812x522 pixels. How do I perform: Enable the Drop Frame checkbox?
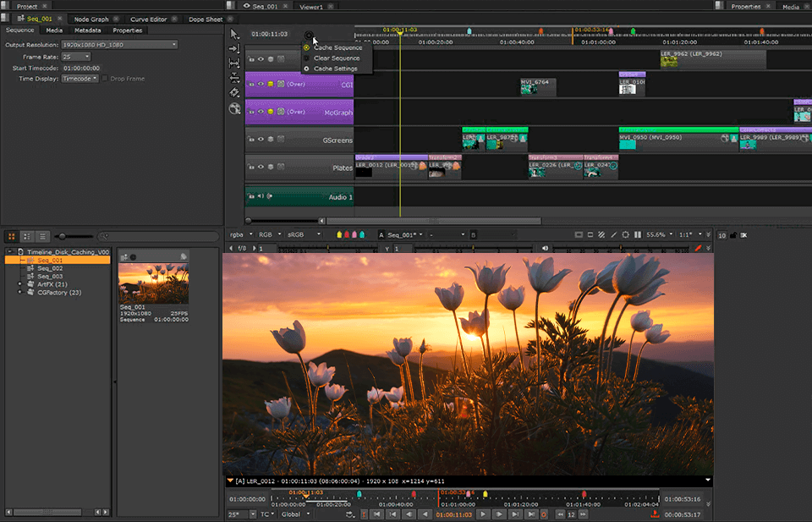pos(105,79)
